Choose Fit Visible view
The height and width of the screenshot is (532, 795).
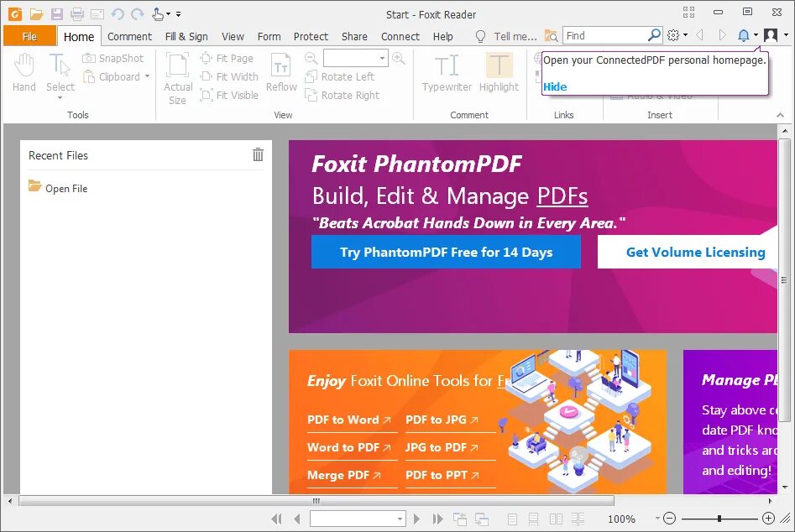point(229,95)
